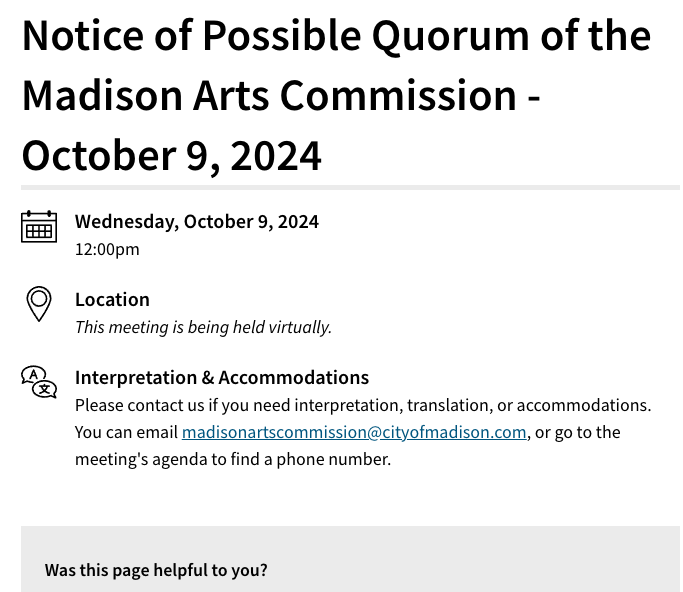Click the location pin icon
The image size is (683, 592).
(x=39, y=304)
